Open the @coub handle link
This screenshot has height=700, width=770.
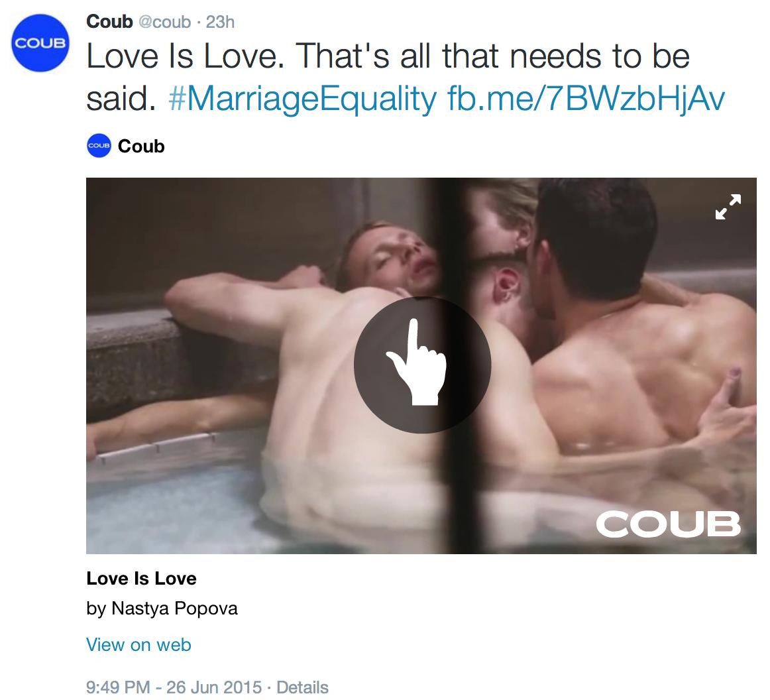pyautogui.click(x=165, y=22)
